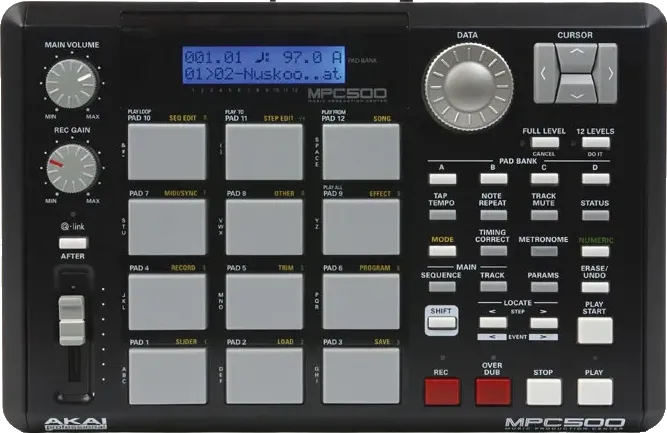Image resolution: width=667 pixels, height=433 pixels.
Task: Click the Main Volume knob
Action: pyautogui.click(x=71, y=83)
